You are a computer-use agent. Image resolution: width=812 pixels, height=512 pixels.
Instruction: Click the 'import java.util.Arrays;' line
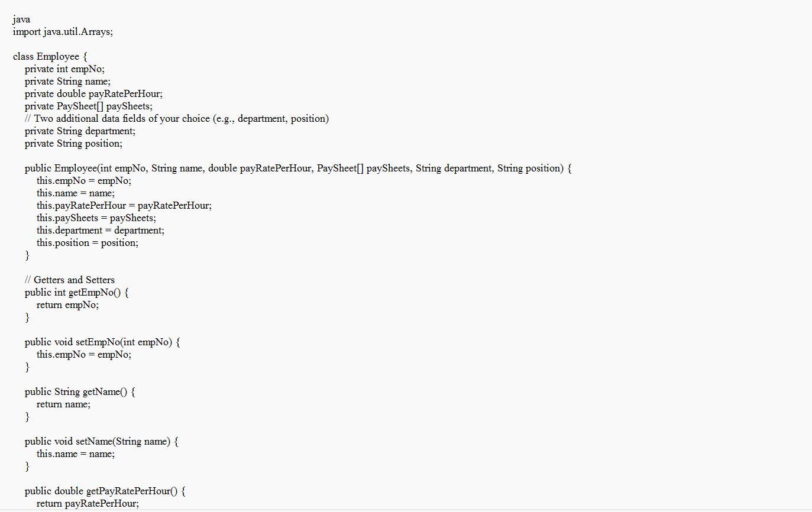tap(63, 32)
